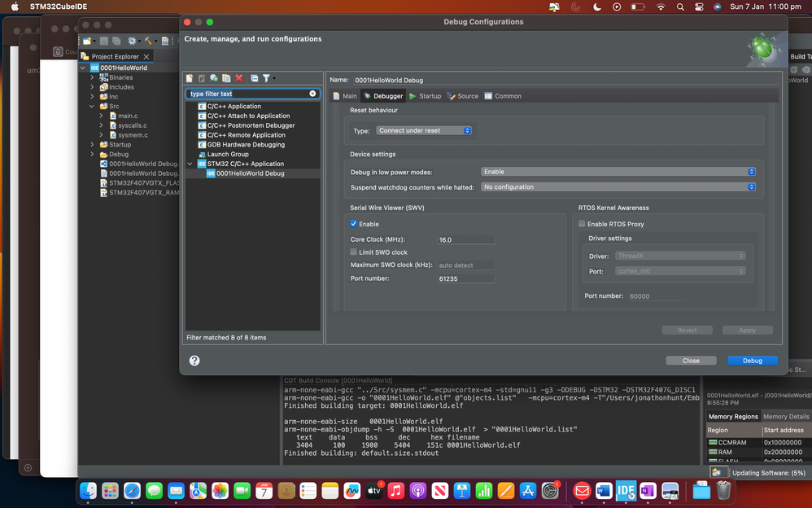Select 0001HelloWorld Debug configuration in tree
Viewport: 812px width, 508px height.
pos(250,173)
